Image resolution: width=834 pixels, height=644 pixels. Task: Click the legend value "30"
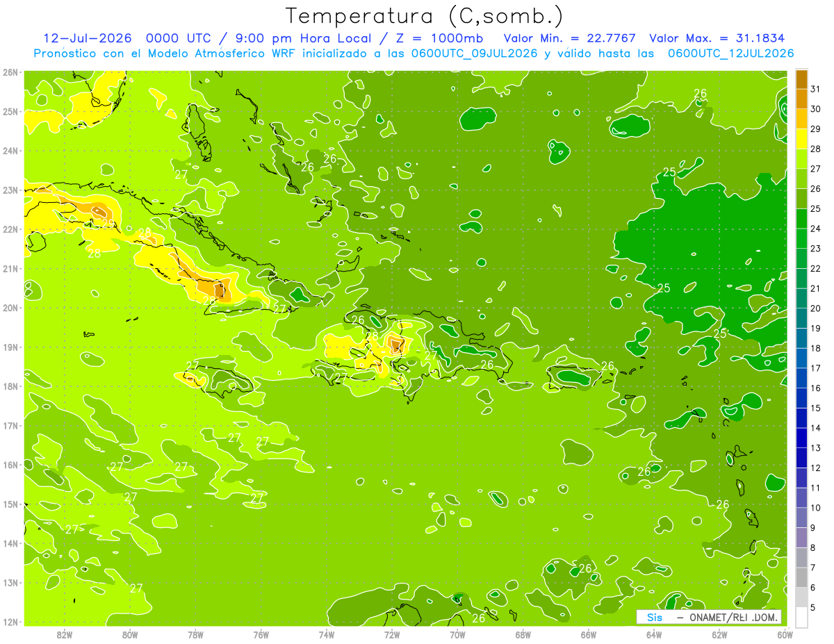816,109
